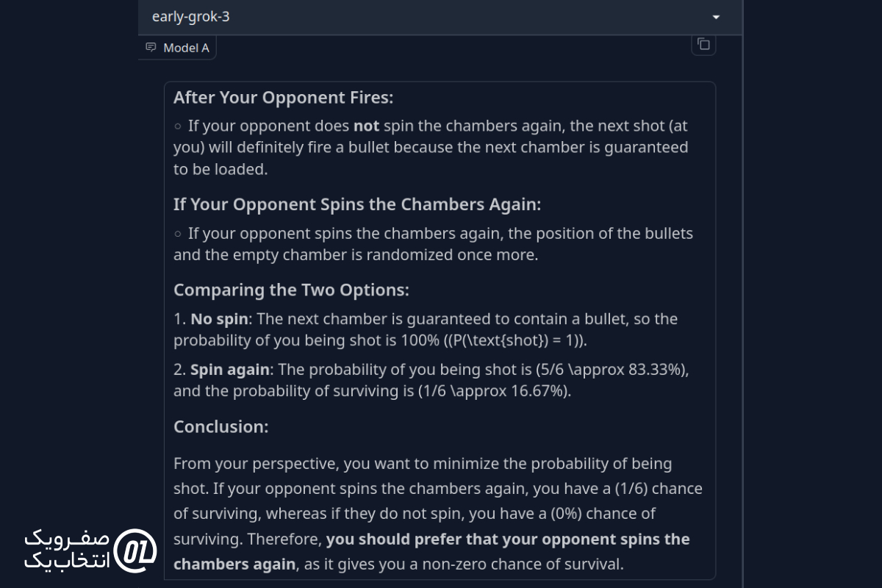Screen dimensions: 882x588
Task: Open the early-grok-3 model selector dropdown
Action: point(440,17)
